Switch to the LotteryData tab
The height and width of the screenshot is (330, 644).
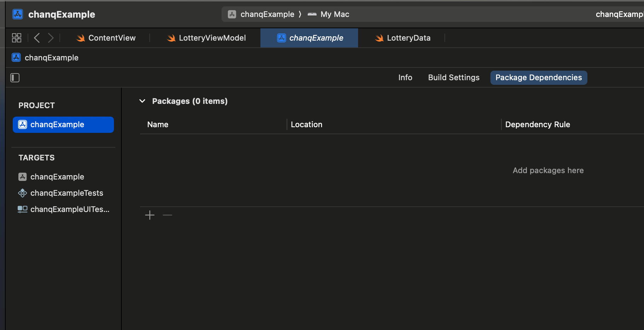(x=403, y=38)
